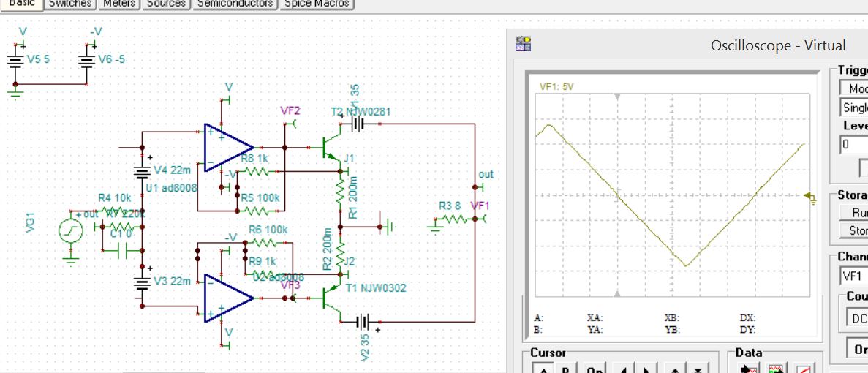Select resistor R1 200m
Viewport: 868px width, 373px height.
tap(340, 192)
